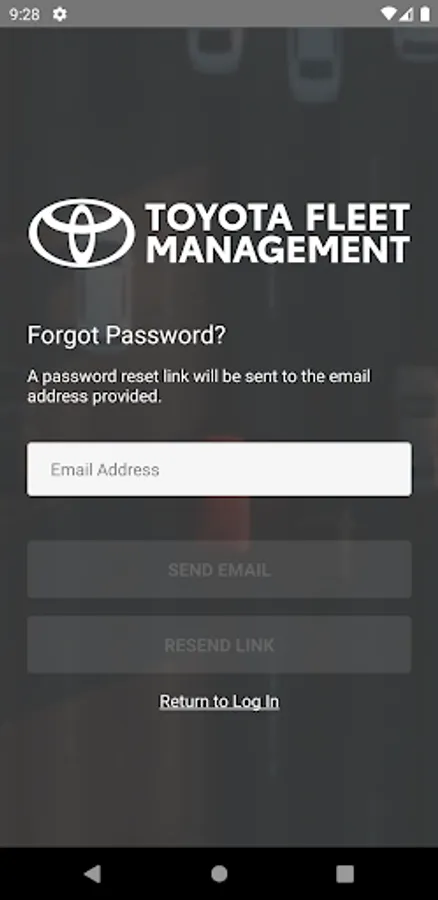This screenshot has height=900, width=438.
Task: Focus the Email Address input field
Action: (x=219, y=469)
